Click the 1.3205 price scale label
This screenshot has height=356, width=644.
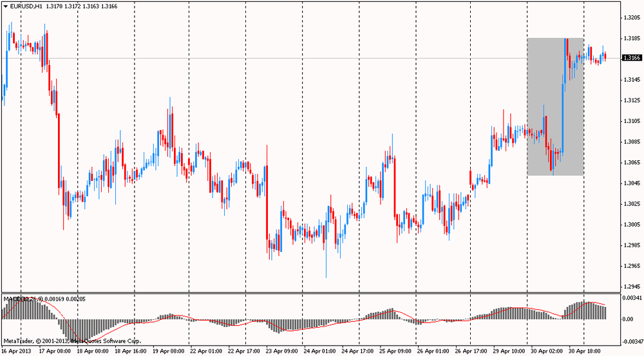[x=631, y=18]
